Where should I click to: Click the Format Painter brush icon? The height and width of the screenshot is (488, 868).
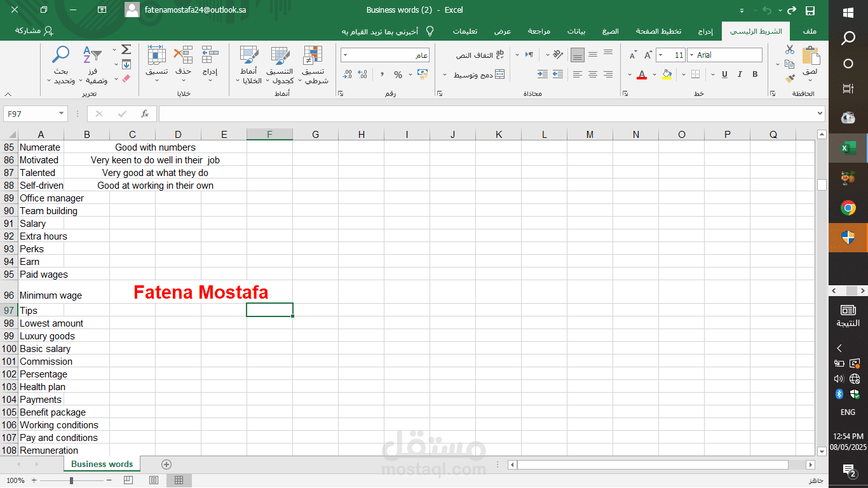(790, 79)
